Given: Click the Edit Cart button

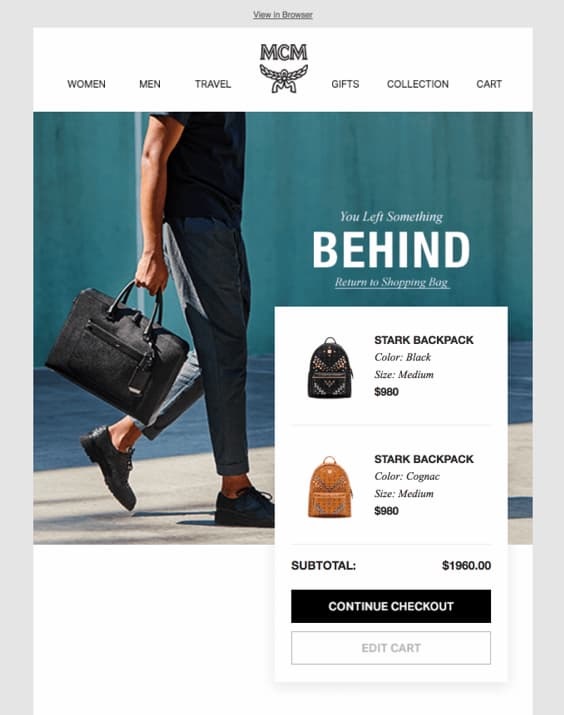Looking at the screenshot, I should click(x=391, y=648).
